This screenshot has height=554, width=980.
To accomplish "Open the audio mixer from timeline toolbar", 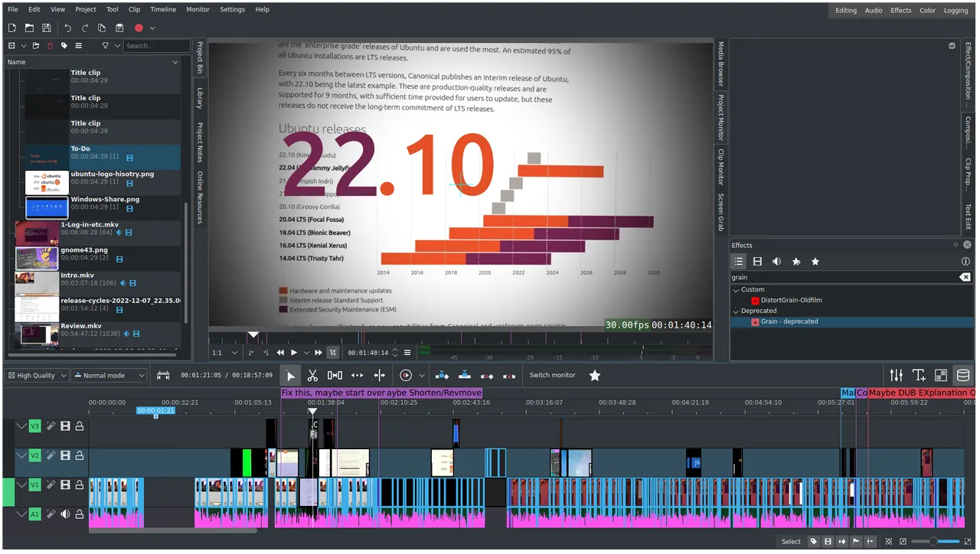I will pos(896,376).
